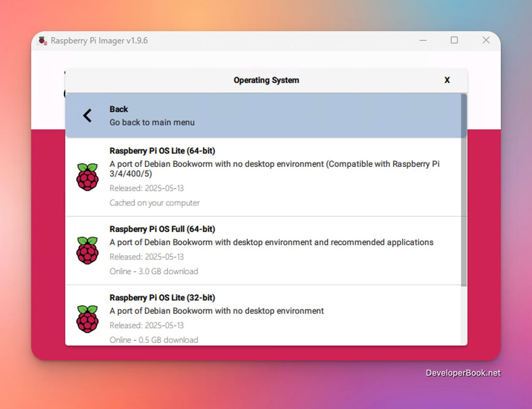Click 'Compatible with Raspberry Pi 3/4/400/5' description

(x=274, y=169)
